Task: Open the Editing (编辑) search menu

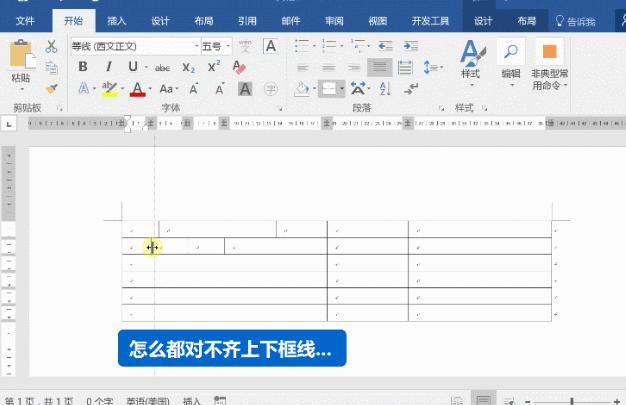Action: (511, 64)
